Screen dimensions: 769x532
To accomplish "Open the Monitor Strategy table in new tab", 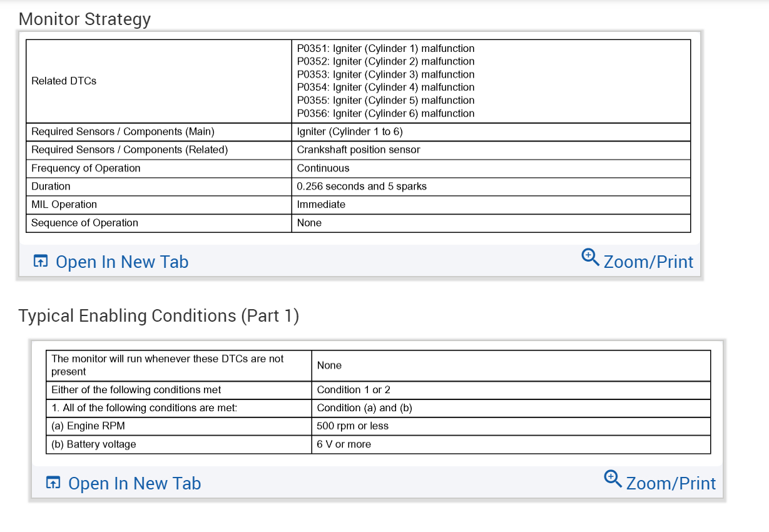I will click(121, 262).
